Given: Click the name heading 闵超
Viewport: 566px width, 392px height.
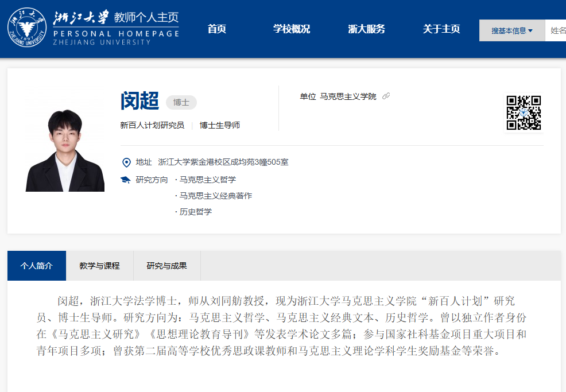Looking at the screenshot, I should click(139, 100).
